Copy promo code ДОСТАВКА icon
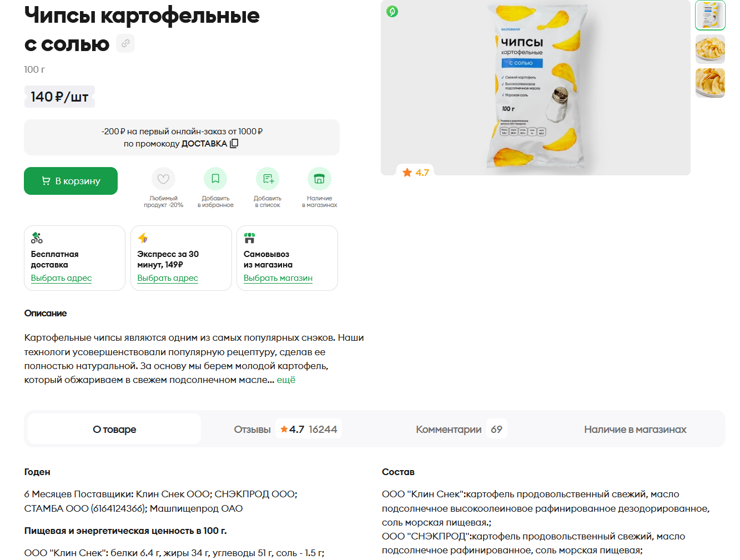This screenshot has height=560, width=740. click(234, 143)
